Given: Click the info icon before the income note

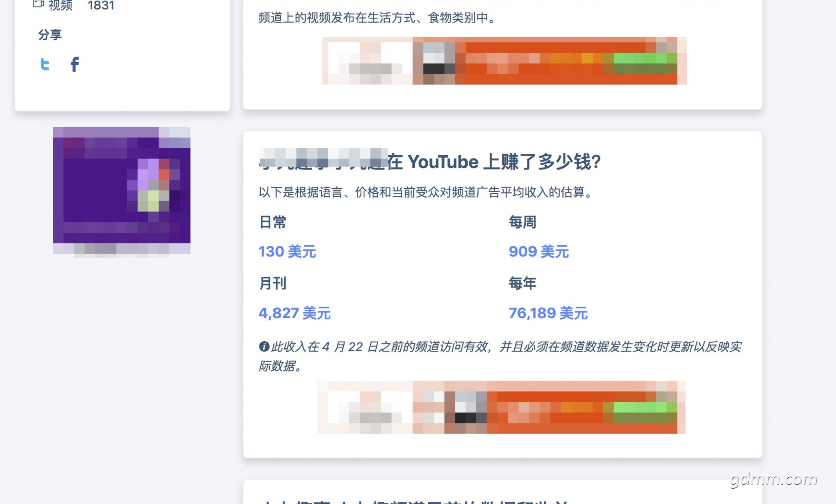Looking at the screenshot, I should coord(264,346).
